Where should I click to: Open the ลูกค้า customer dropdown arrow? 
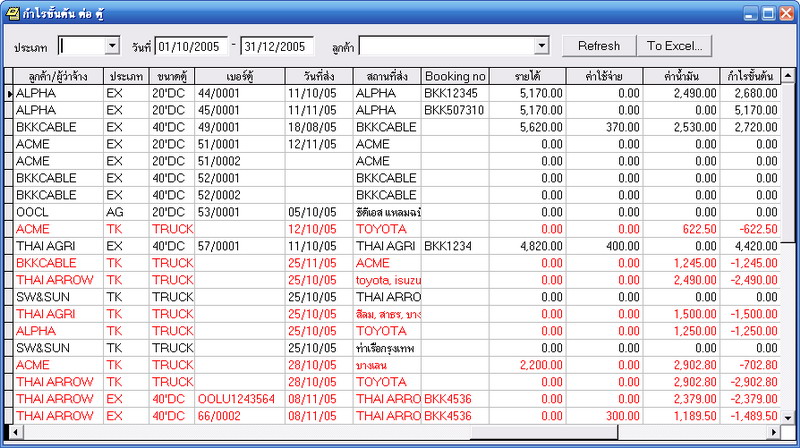(542, 46)
